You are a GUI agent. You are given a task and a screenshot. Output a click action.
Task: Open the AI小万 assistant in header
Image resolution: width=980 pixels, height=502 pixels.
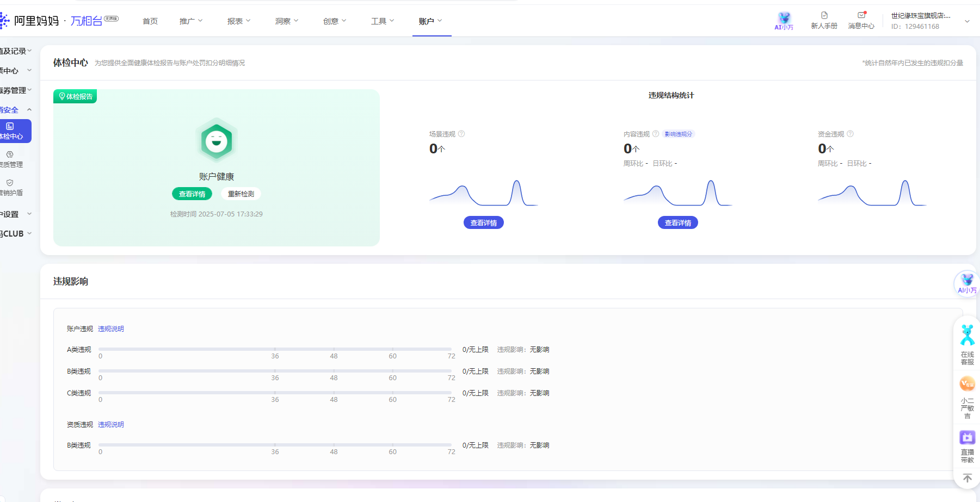[784, 21]
